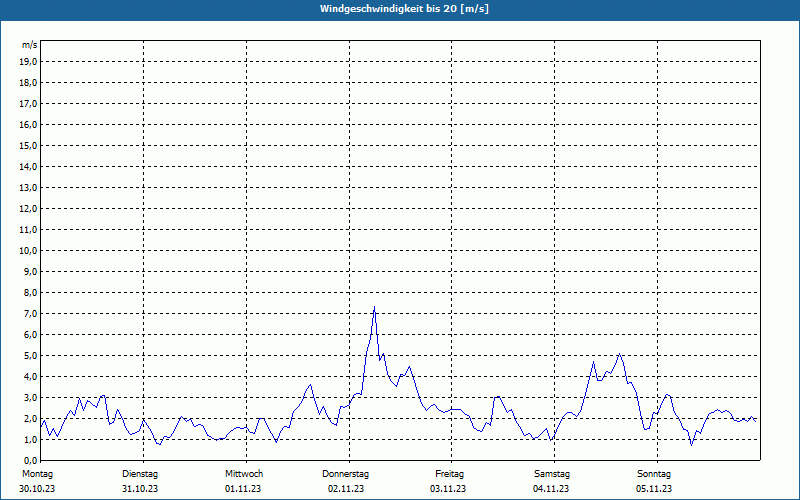The image size is (800, 500).
Task: Select the 'Samstag' day label
Action: [x=552, y=474]
